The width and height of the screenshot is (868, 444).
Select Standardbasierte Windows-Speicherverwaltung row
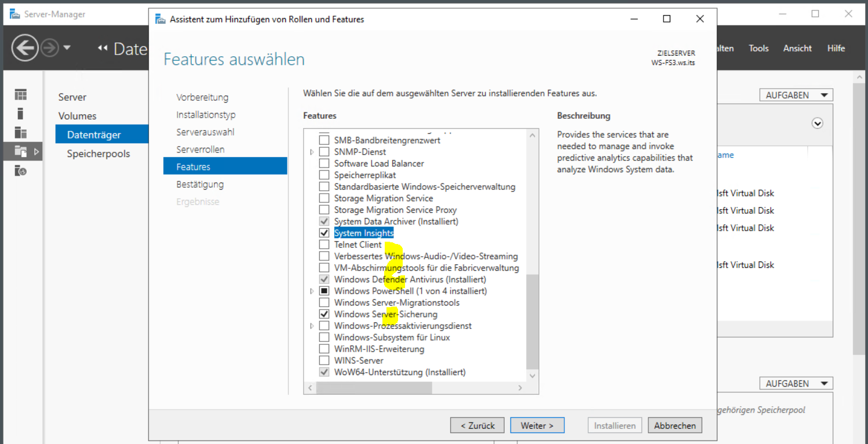pos(425,187)
